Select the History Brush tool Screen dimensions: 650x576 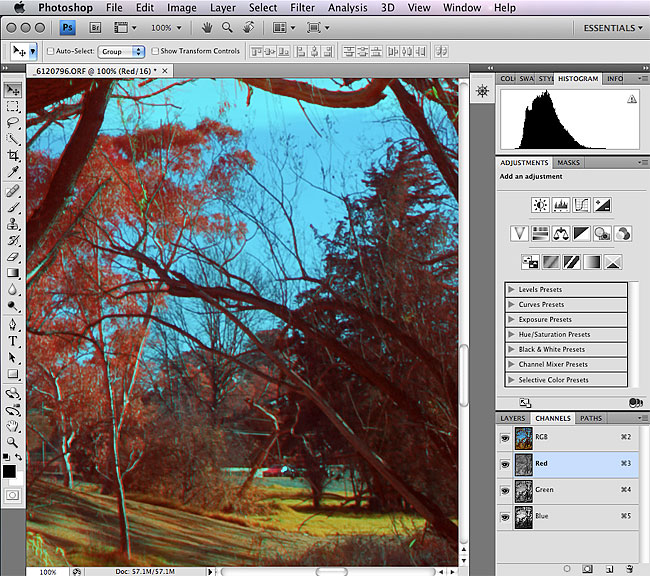(13, 240)
